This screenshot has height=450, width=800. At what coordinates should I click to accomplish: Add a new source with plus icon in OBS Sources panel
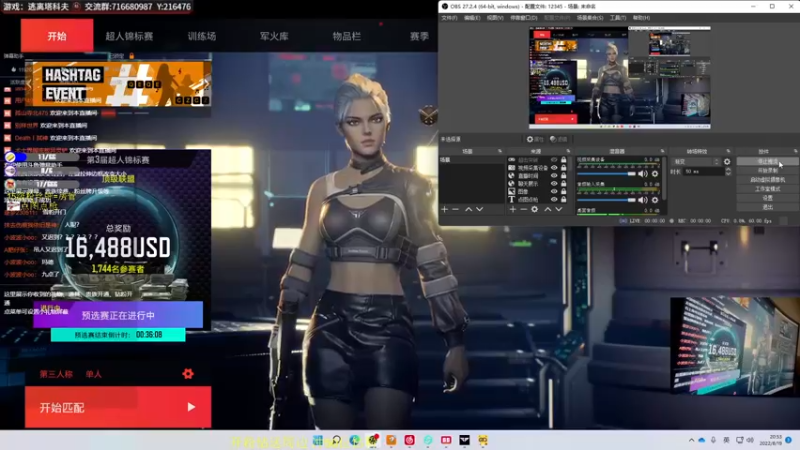[x=512, y=209]
